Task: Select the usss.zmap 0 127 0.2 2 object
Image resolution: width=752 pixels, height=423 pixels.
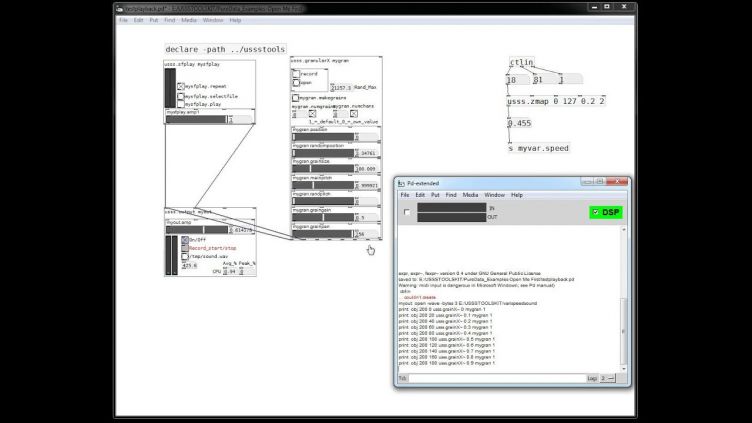Action: [x=556, y=101]
